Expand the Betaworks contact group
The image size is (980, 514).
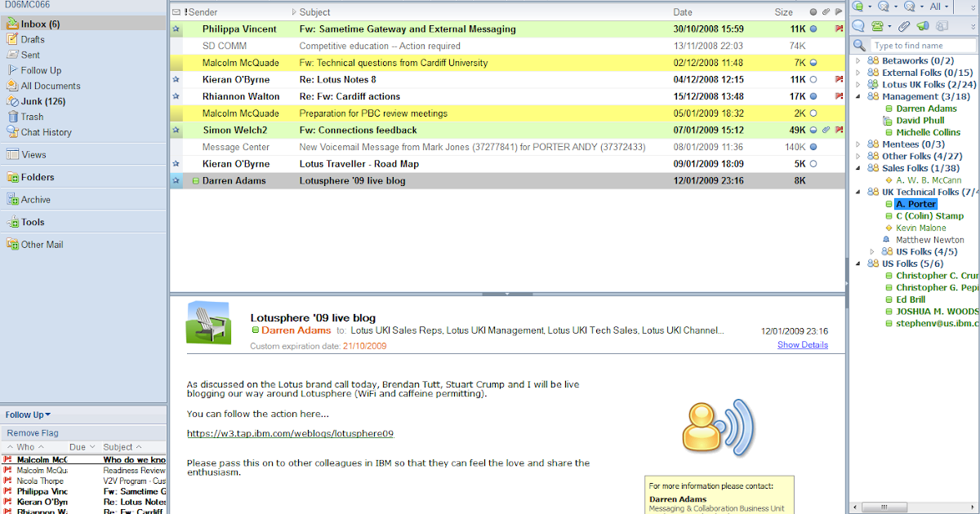coord(858,60)
